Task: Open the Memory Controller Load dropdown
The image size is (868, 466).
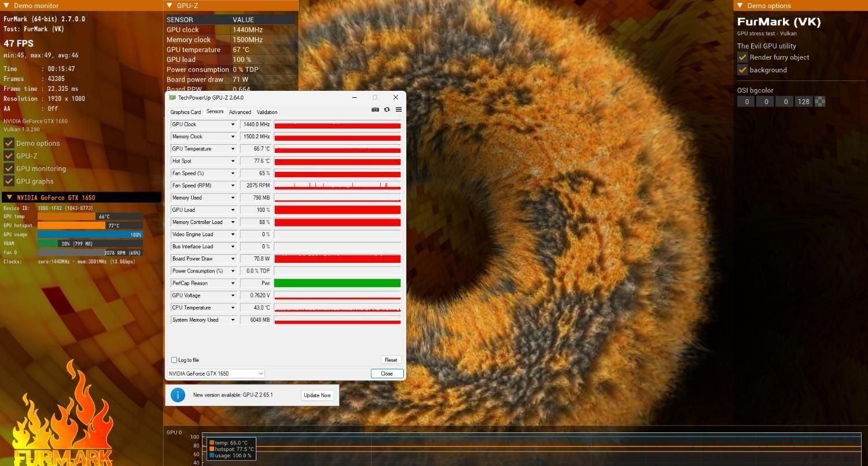Action: click(233, 222)
